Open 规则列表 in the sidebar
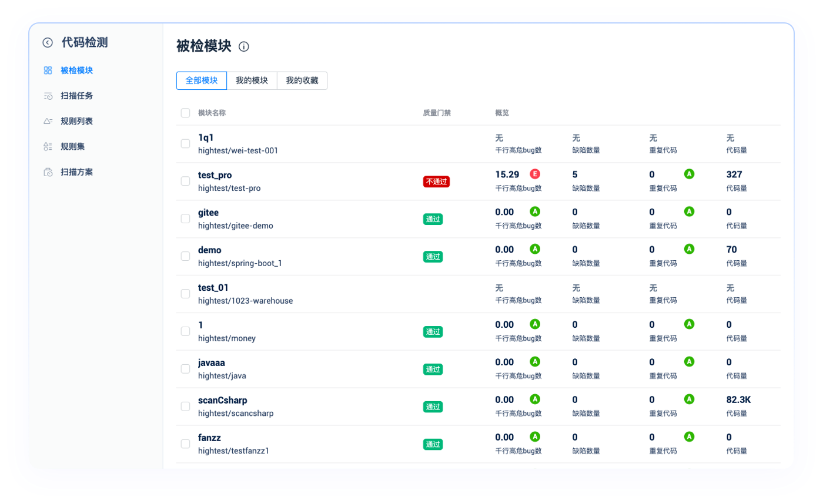The image size is (823, 504). point(77,121)
